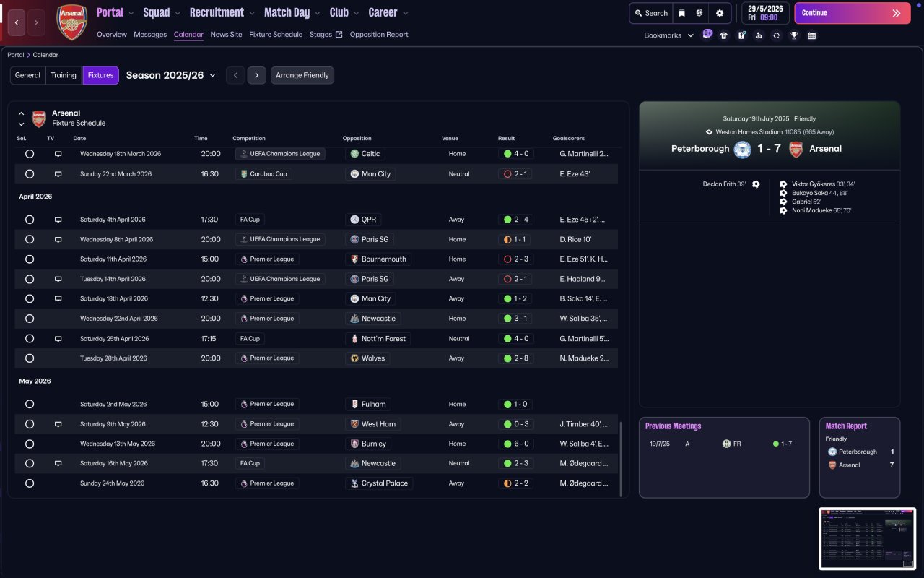
Task: Click the Crystal Palace club badge icon
Action: point(354,483)
